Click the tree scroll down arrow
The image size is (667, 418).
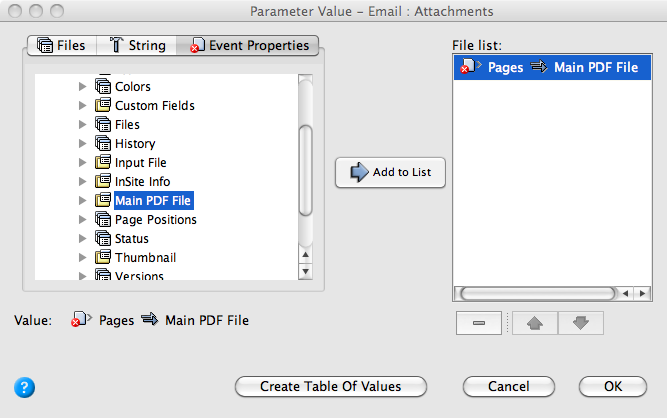[x=305, y=271]
